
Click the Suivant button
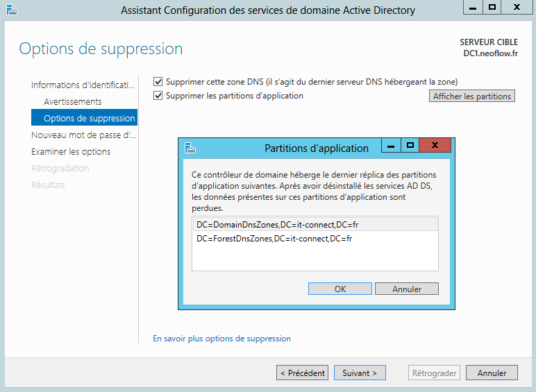click(x=360, y=373)
